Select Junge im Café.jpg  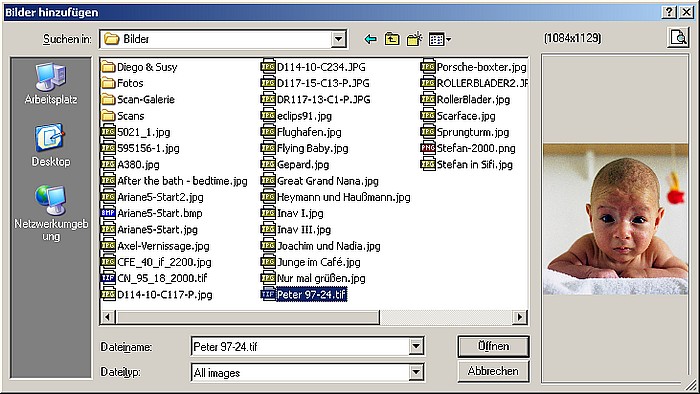coord(311,262)
